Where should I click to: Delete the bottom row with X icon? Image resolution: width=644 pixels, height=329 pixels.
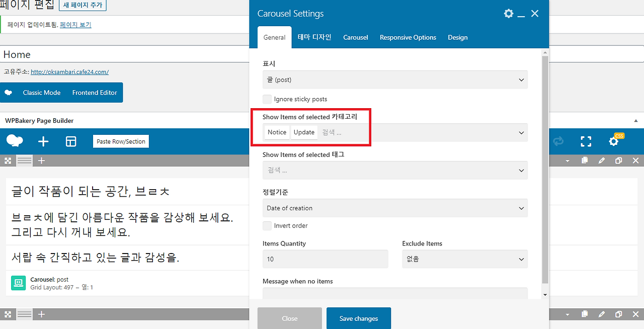pyautogui.click(x=635, y=314)
